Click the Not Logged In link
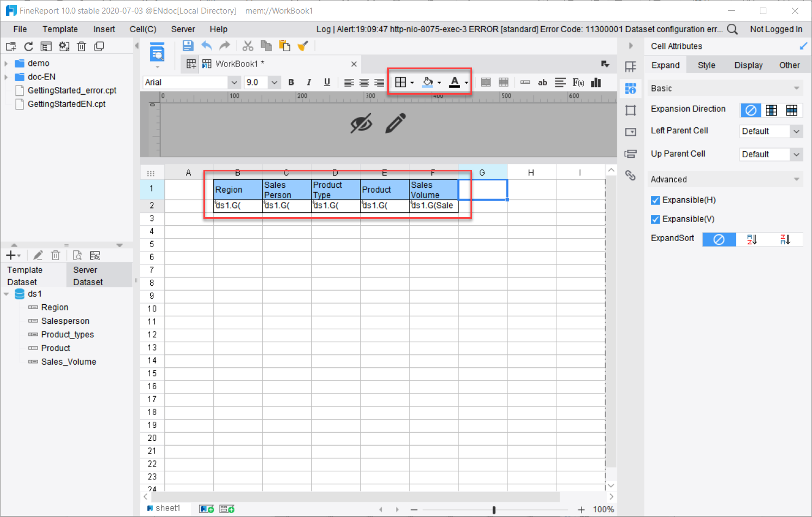 (776, 29)
